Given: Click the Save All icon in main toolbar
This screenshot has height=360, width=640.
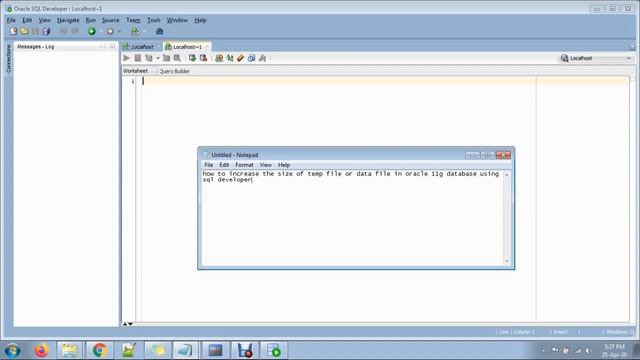Looking at the screenshot, I should [x=46, y=31].
